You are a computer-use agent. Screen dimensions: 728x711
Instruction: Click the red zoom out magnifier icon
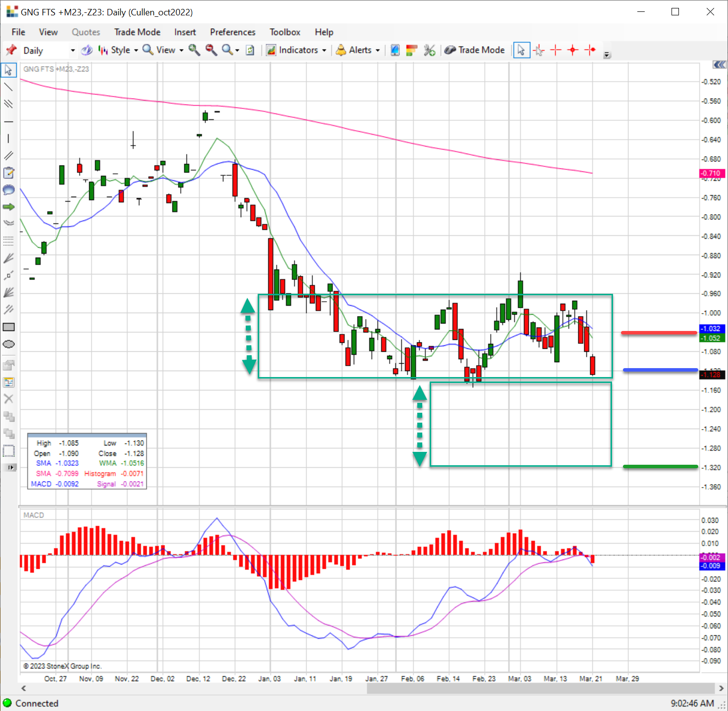click(211, 50)
